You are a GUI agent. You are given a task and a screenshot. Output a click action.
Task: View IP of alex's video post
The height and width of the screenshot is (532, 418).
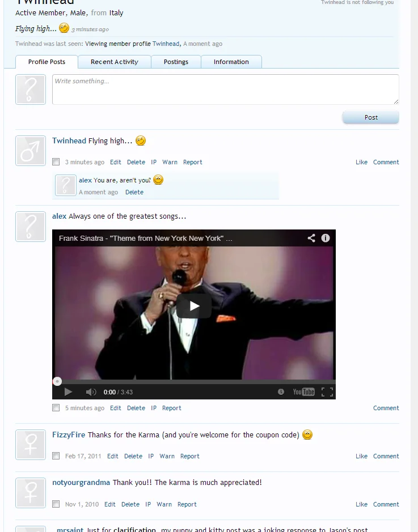click(x=154, y=408)
